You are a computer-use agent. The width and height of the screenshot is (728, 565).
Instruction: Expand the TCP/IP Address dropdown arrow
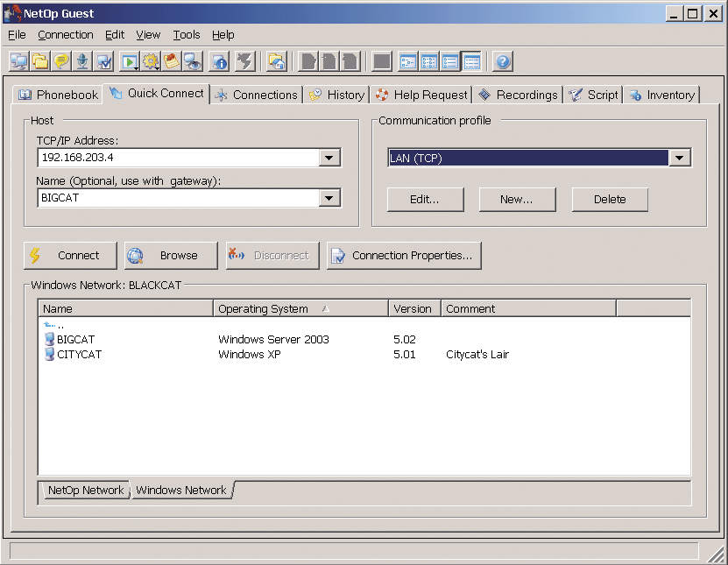pos(329,158)
